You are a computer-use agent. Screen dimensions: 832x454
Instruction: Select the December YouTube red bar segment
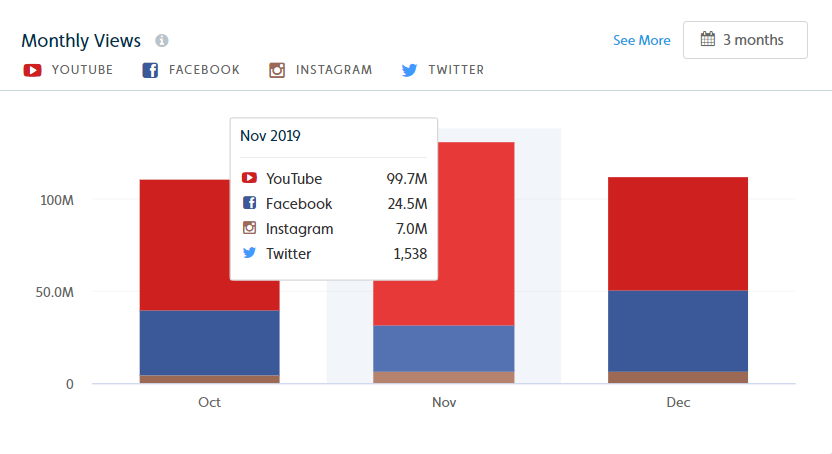pos(678,234)
